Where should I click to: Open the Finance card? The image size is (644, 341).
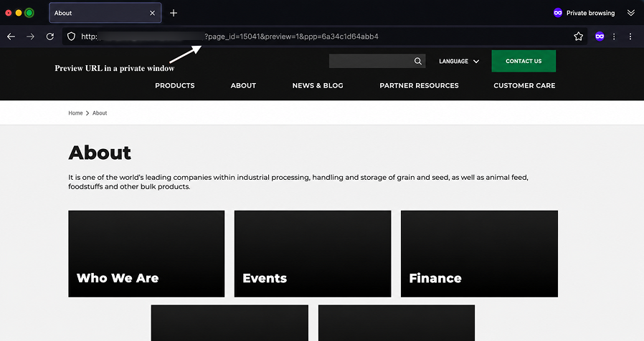(x=479, y=254)
